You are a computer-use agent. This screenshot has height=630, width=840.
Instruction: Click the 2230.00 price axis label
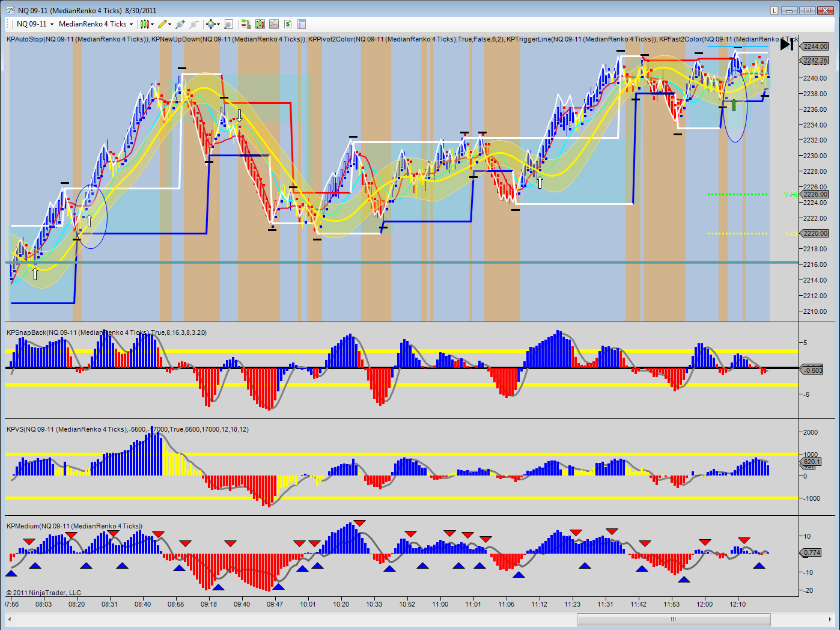coord(815,156)
